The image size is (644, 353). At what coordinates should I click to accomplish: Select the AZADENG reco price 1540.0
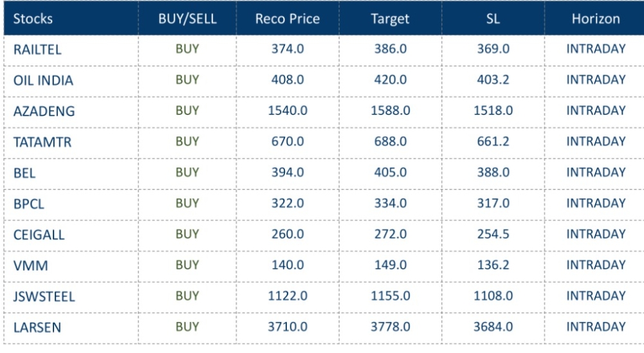click(x=288, y=111)
